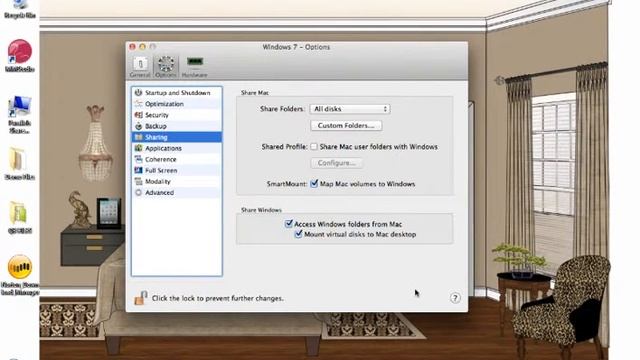Select the plain folder desktop icon
The height and width of the screenshot is (360, 640).
pyautogui.click(x=19, y=163)
